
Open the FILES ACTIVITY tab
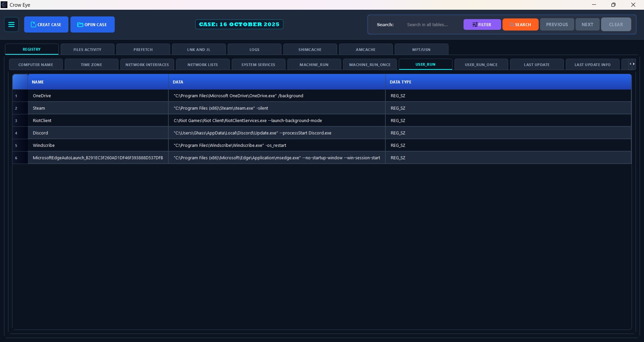tap(88, 49)
